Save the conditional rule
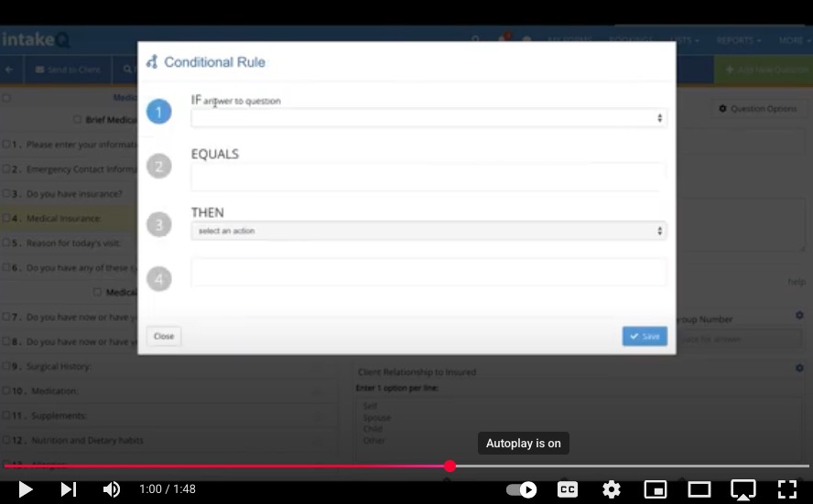 (x=645, y=337)
